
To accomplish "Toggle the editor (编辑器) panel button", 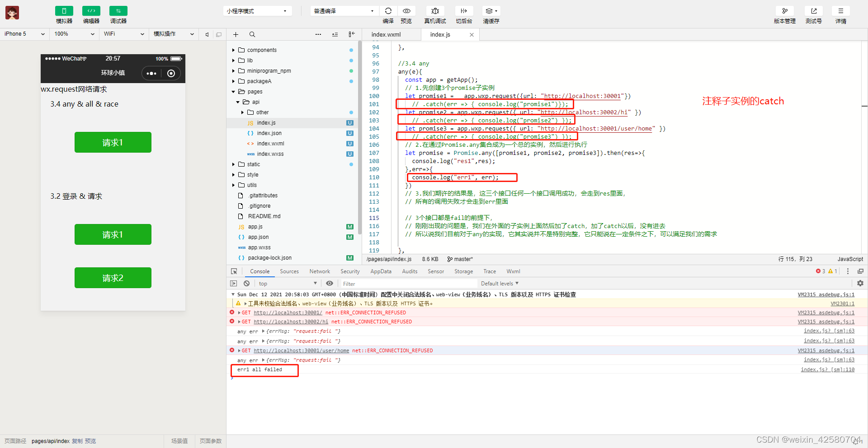I will pyautogui.click(x=91, y=11).
